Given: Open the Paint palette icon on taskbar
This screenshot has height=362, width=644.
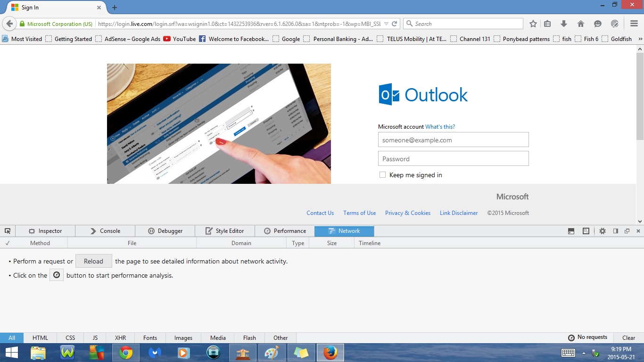Looking at the screenshot, I should [x=272, y=353].
